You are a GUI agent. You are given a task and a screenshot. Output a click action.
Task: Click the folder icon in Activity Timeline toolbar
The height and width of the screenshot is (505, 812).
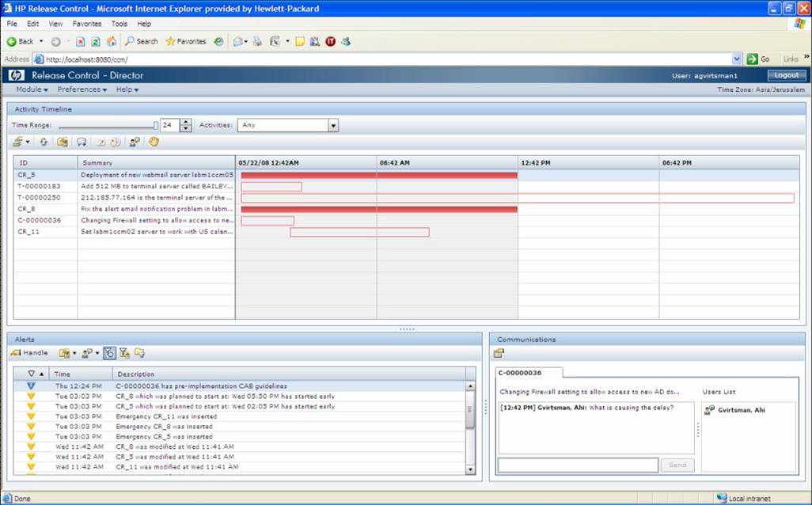(63, 142)
